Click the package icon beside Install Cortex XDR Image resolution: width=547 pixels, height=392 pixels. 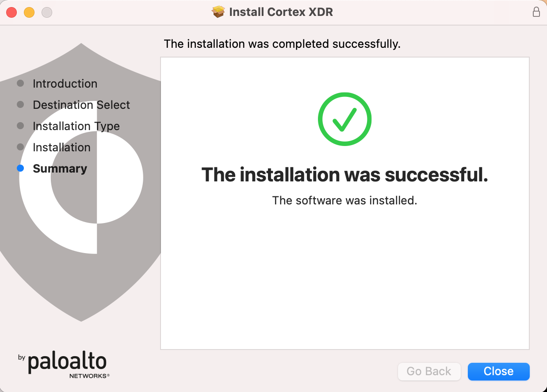click(218, 12)
